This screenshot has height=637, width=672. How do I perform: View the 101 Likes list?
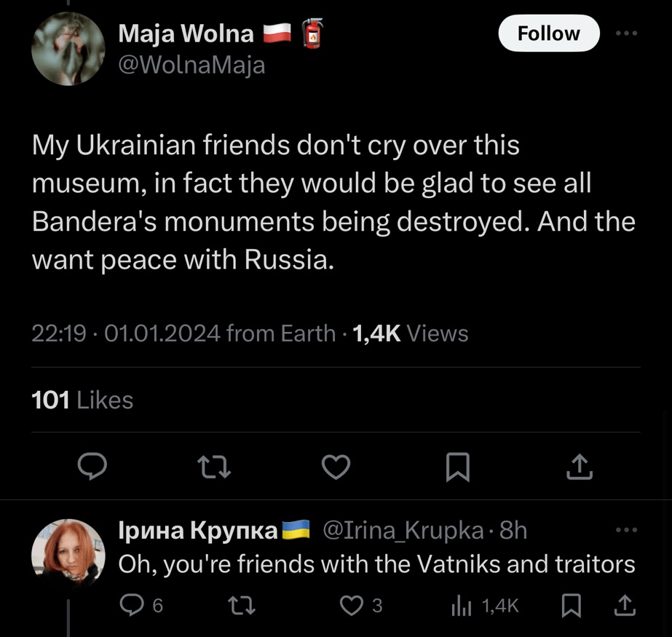(x=82, y=400)
